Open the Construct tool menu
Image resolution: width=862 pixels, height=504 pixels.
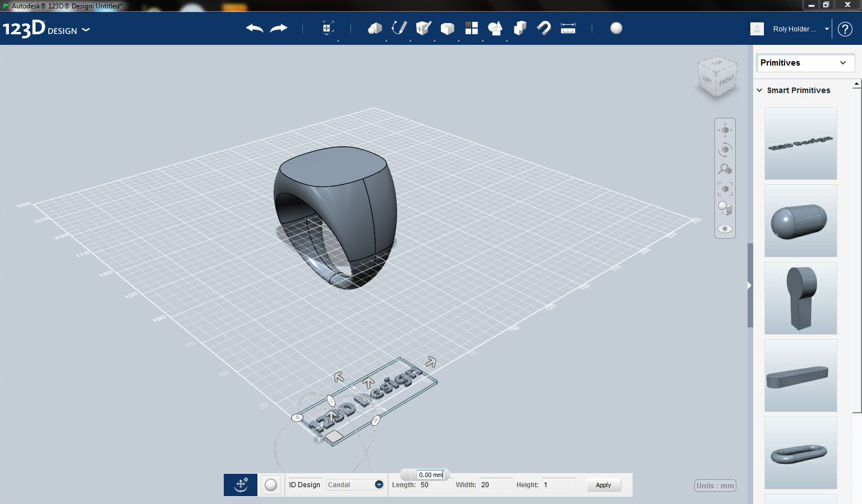(423, 28)
